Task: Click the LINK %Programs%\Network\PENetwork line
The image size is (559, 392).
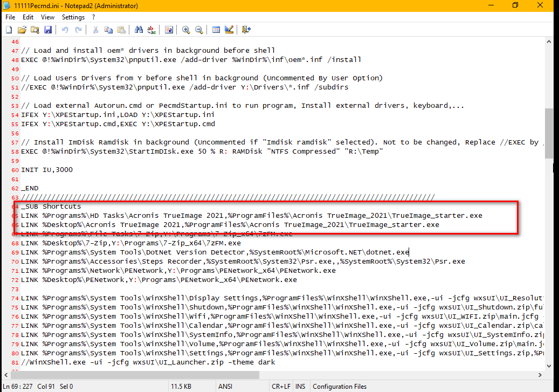Action: tap(178, 271)
